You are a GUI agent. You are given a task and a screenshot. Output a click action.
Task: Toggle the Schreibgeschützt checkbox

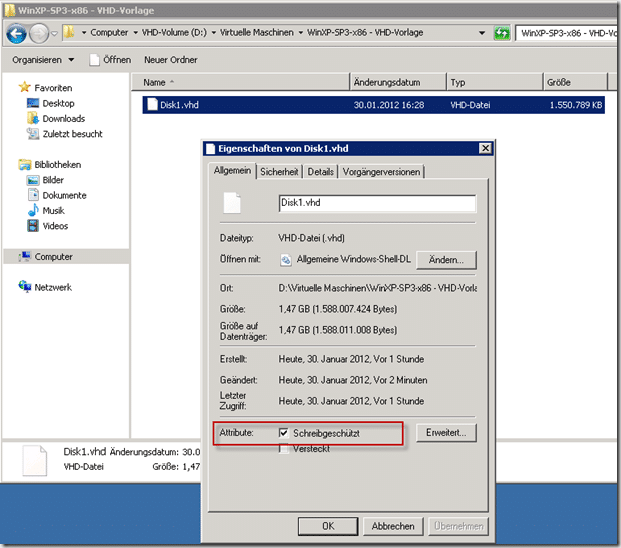coord(283,433)
